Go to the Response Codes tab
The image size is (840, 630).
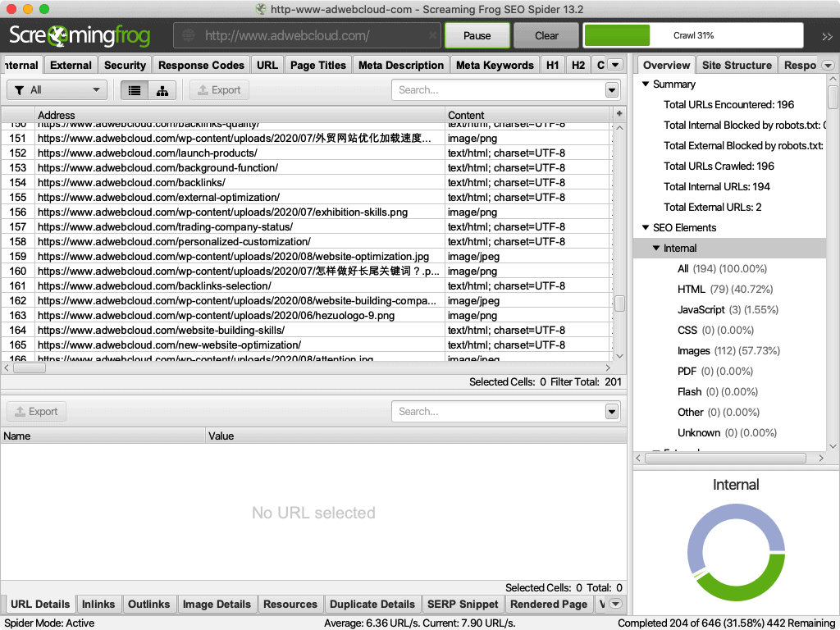[202, 65]
